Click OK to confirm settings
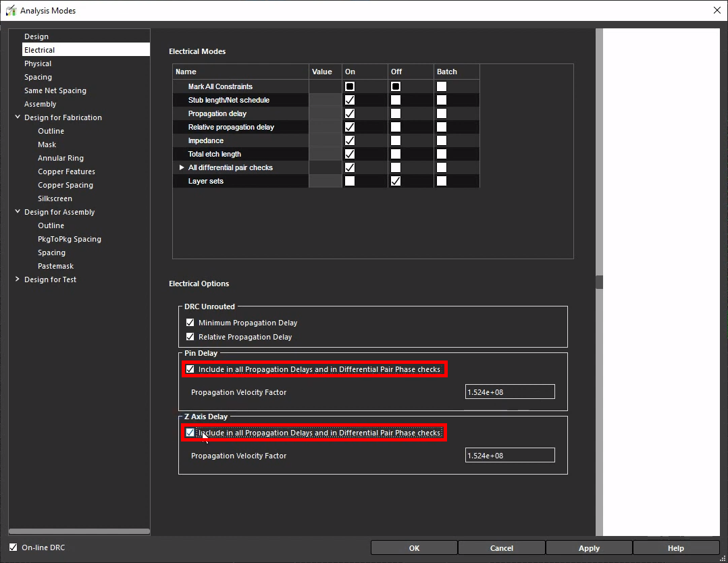 414,548
